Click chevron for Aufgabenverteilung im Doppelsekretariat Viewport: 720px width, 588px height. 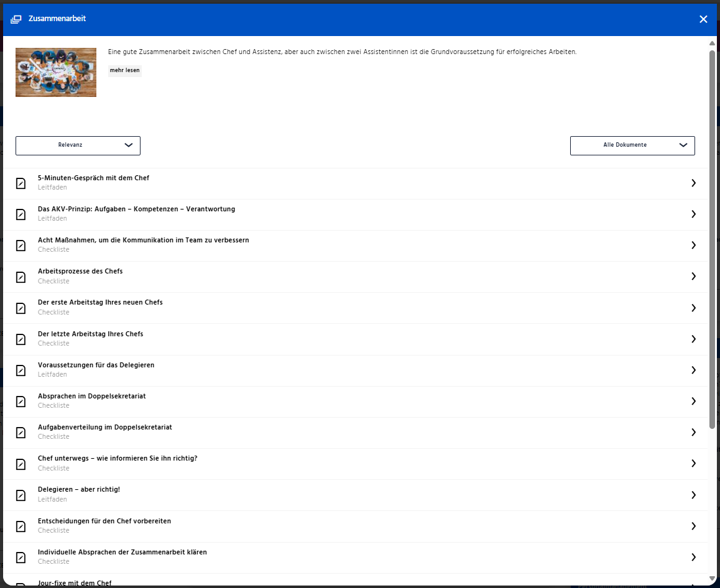pyautogui.click(x=693, y=433)
